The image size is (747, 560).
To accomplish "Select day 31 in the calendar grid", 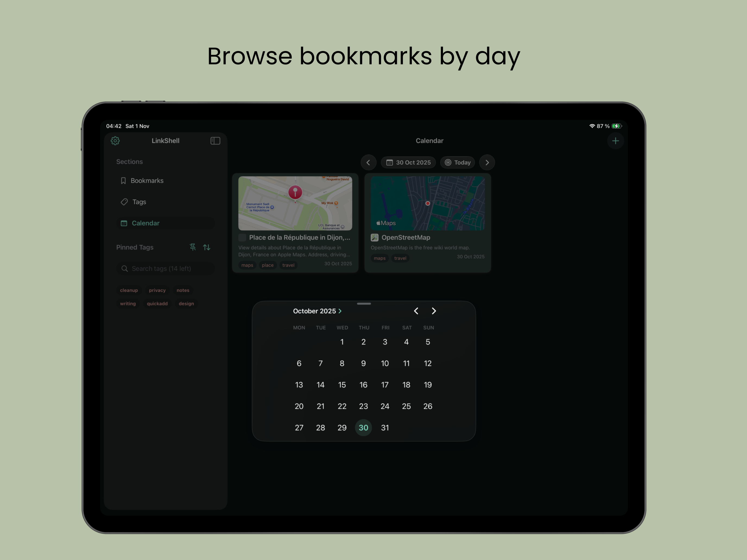I will coord(385,428).
